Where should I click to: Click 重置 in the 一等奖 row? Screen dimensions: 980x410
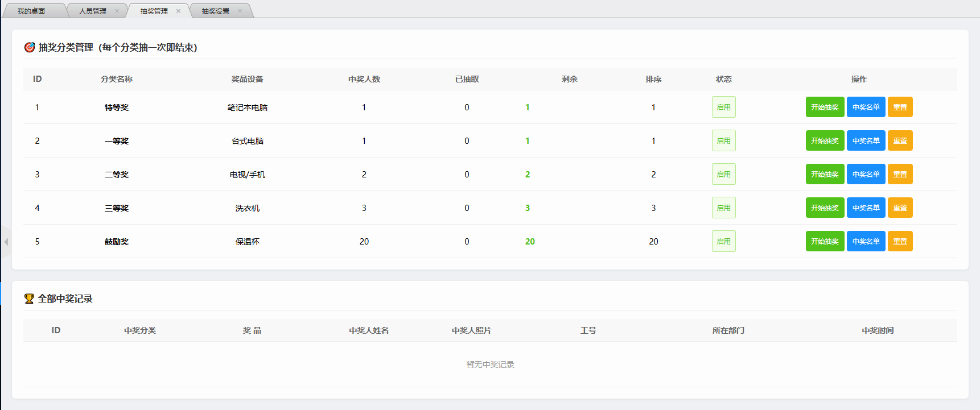click(x=900, y=140)
